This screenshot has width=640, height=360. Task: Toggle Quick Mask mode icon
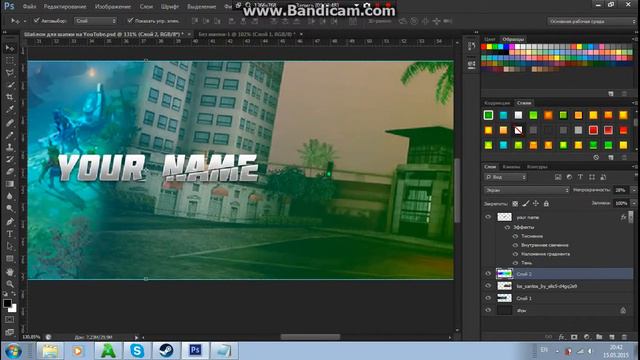(10, 320)
